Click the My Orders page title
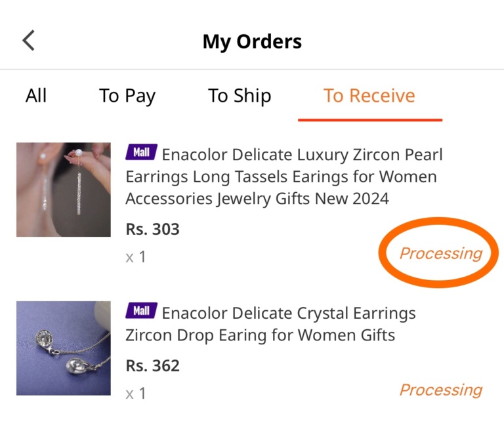The image size is (504, 429). 252,41
